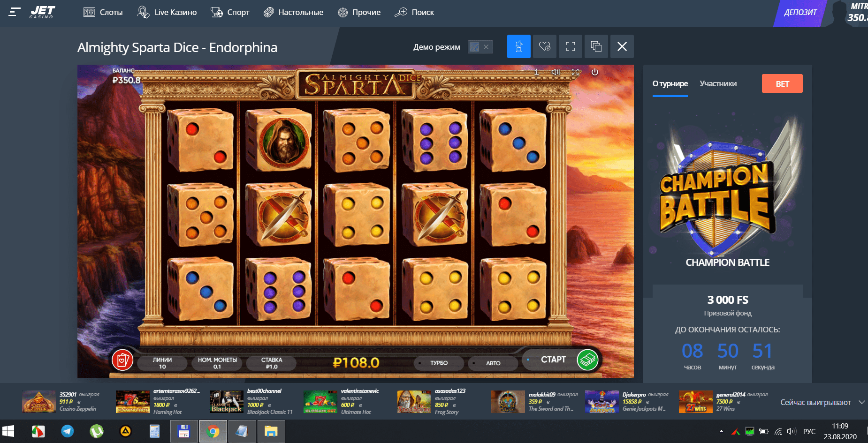868x443 pixels.
Task: Toggle the Демо режим switch
Action: [480, 47]
